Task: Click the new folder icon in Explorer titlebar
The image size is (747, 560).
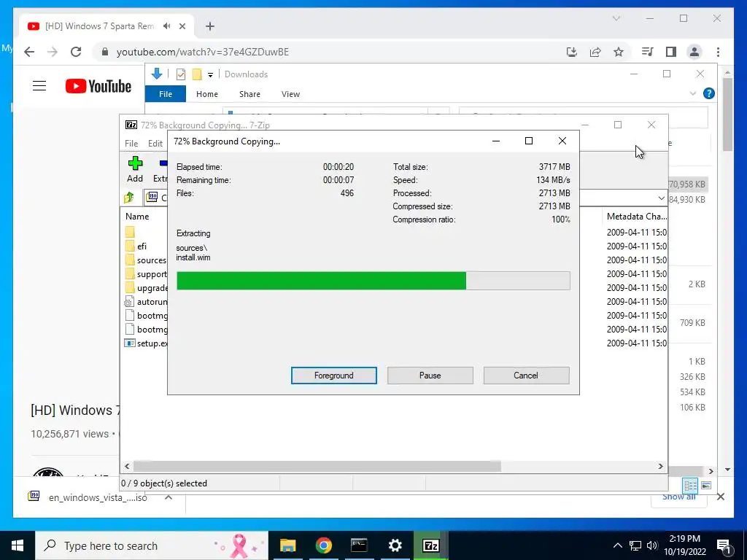Action: [x=197, y=74]
